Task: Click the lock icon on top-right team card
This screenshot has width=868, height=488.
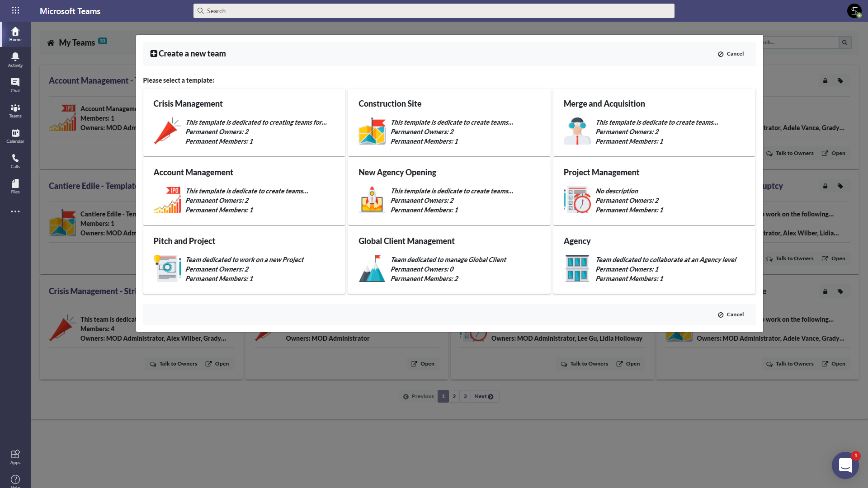Action: point(825,81)
